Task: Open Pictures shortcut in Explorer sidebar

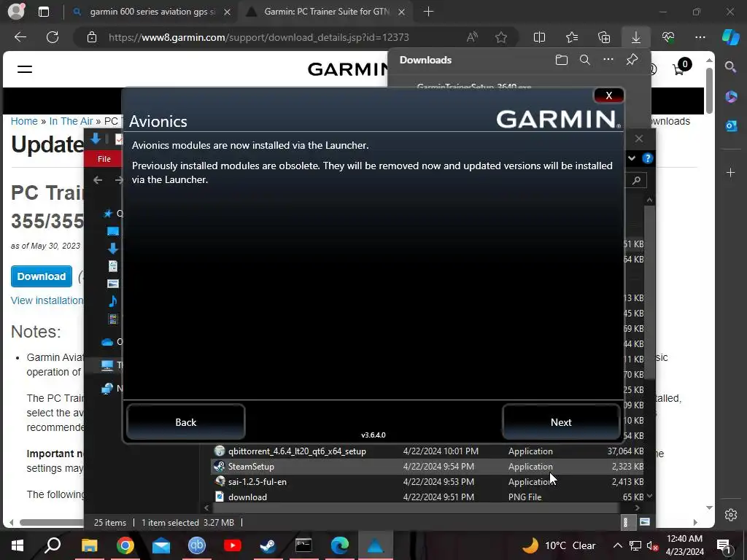Action: pos(113,284)
